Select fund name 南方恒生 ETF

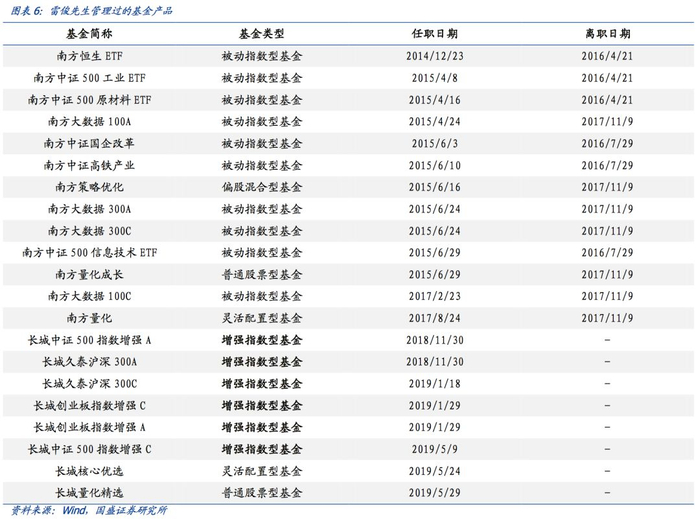coord(89,56)
